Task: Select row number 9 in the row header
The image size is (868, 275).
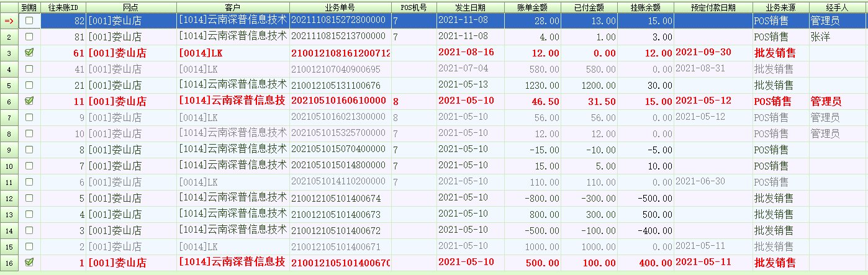Action: [9, 150]
